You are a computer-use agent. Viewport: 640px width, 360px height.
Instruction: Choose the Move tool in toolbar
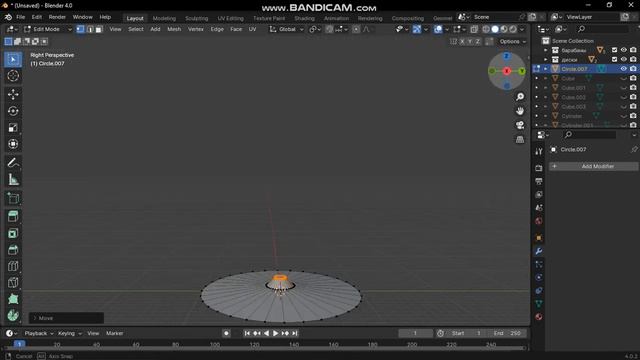13,94
